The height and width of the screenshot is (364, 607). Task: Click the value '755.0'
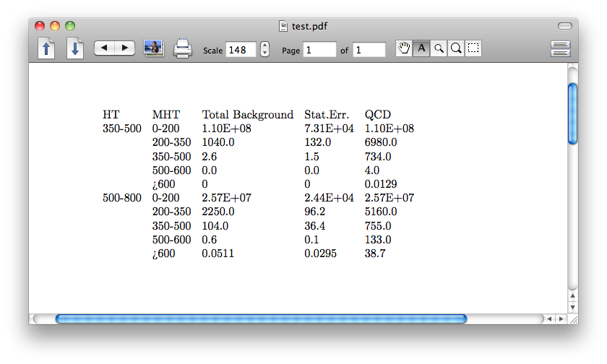[x=378, y=226]
